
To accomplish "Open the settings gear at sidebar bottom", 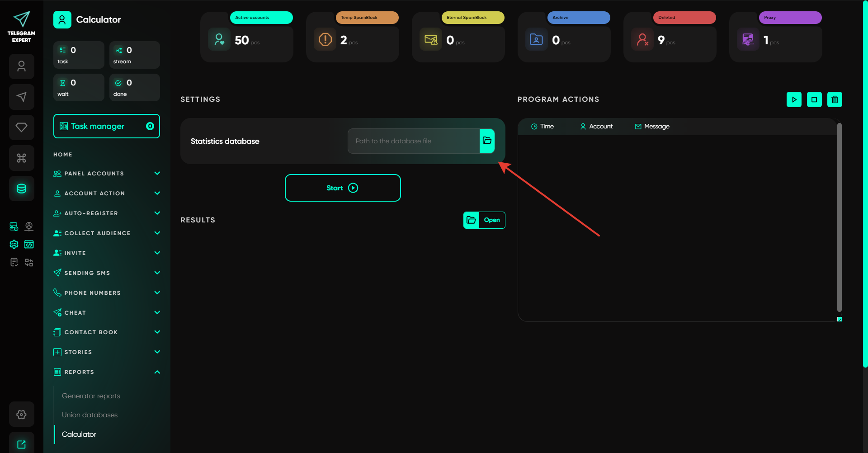I will pos(21,414).
